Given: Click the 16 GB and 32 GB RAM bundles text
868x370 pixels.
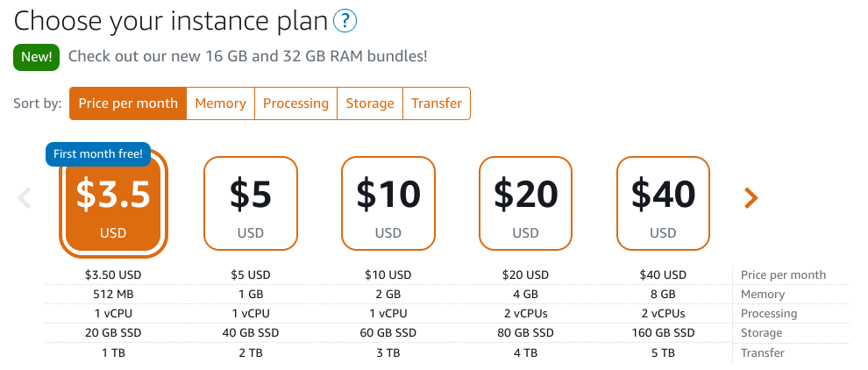Looking at the screenshot, I should point(317,56).
